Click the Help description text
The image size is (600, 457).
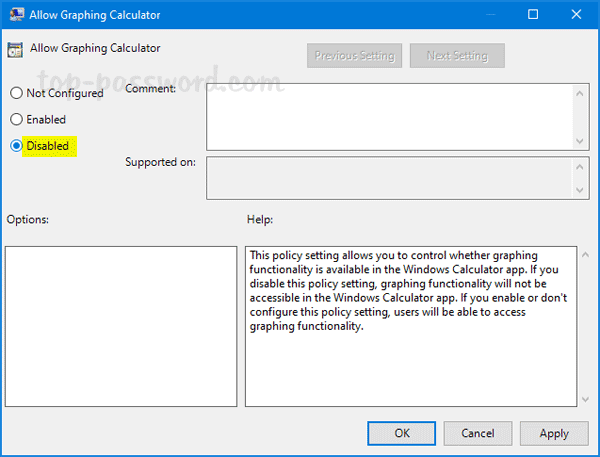tap(408, 291)
